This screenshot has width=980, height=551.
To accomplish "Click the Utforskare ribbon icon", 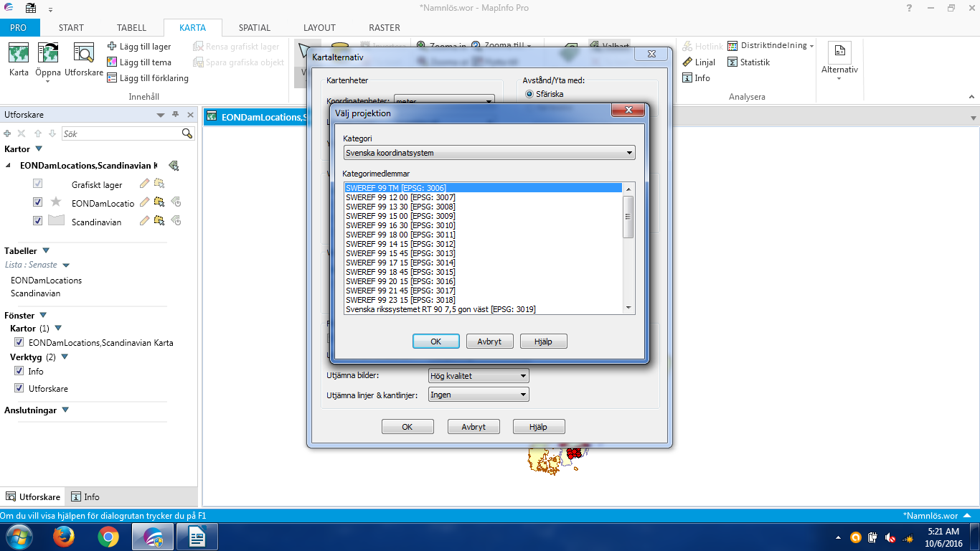I will coord(84,60).
